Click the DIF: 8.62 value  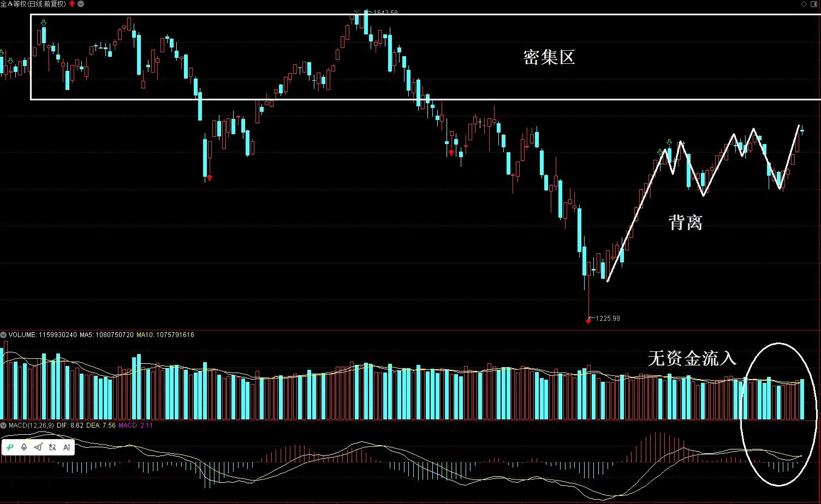(x=70, y=425)
